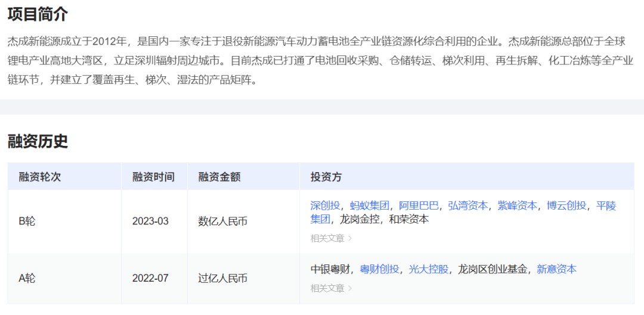Select the 项目简介 heading
The image size is (644, 315).
pyautogui.click(x=38, y=15)
